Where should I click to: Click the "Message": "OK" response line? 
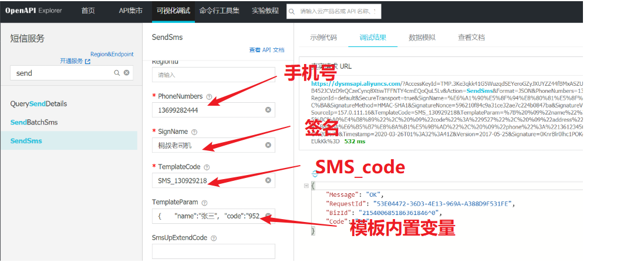point(355,194)
